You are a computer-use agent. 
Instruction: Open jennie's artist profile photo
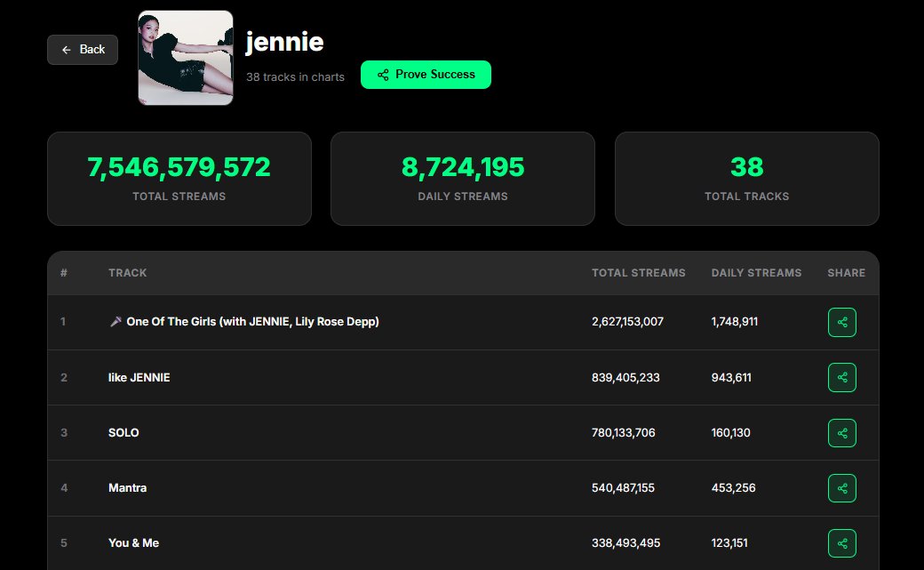(186, 58)
